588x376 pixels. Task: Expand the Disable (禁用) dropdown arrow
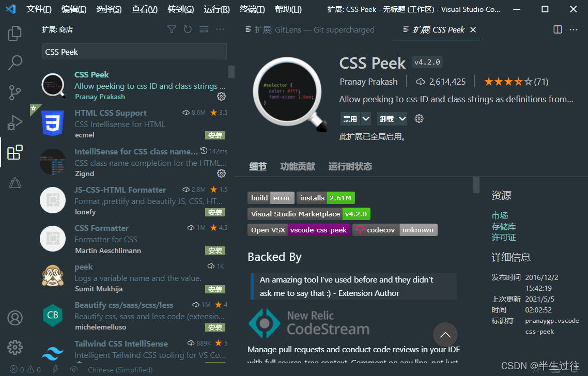coord(366,119)
